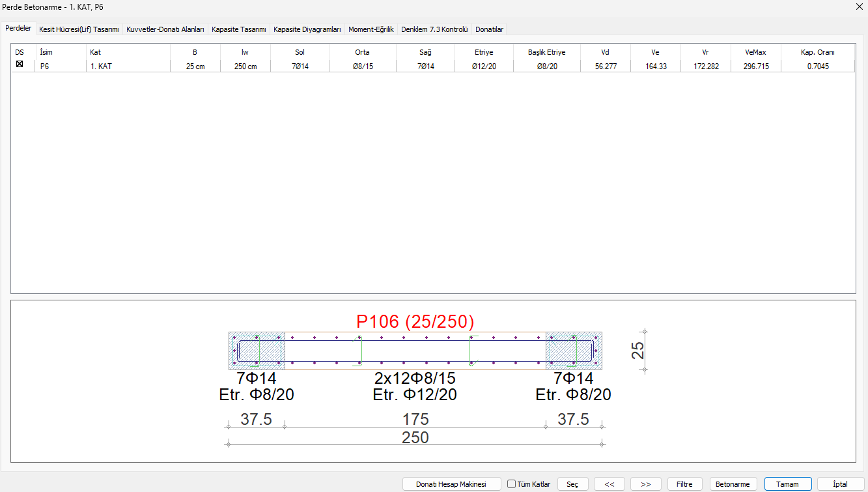Go to previous wall with << button
This screenshot has height=492, width=868.
pyautogui.click(x=609, y=484)
